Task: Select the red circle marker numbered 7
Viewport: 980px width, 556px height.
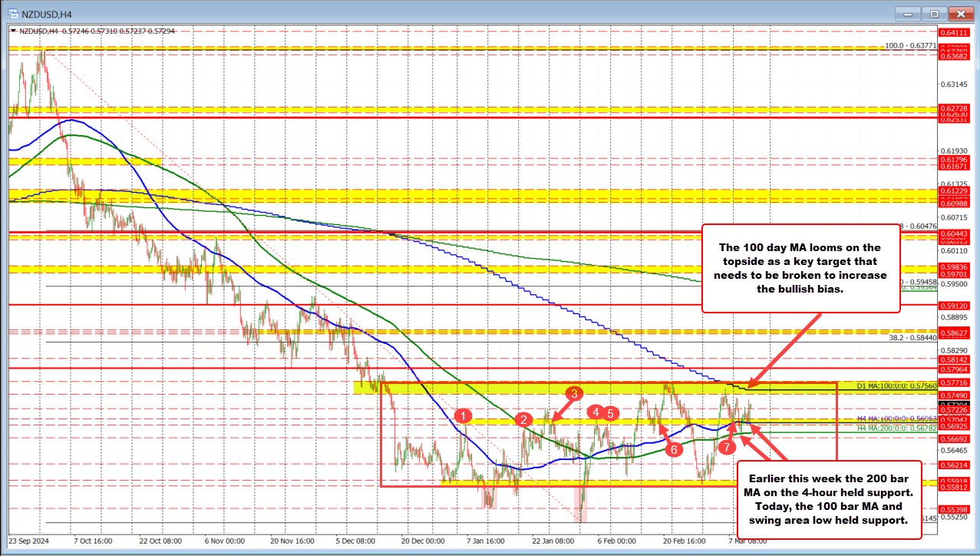Action: coord(726,456)
